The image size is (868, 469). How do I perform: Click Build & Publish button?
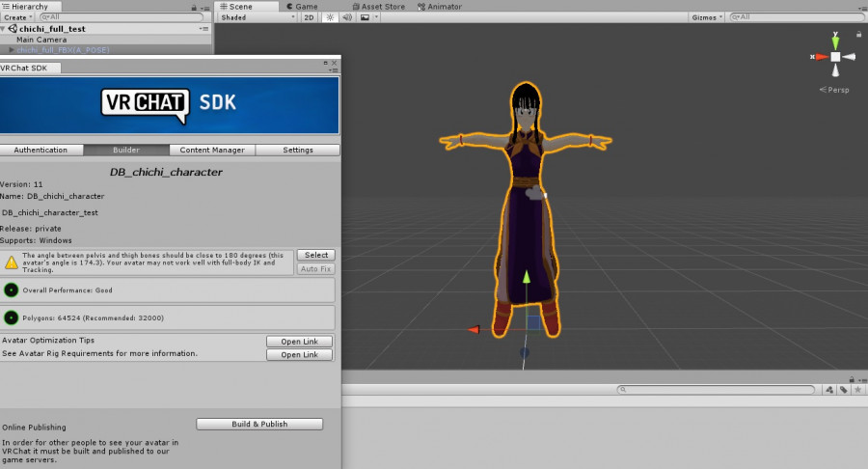point(259,424)
